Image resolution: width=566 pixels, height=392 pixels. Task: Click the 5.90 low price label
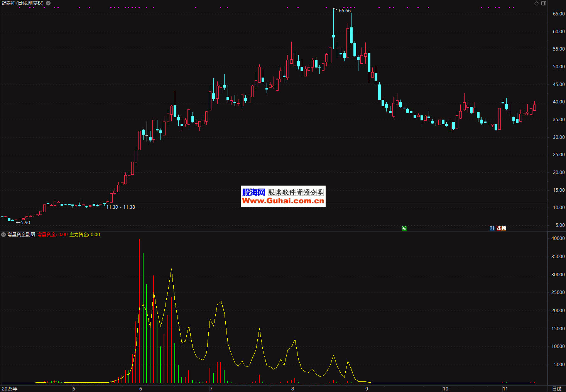point(25,223)
